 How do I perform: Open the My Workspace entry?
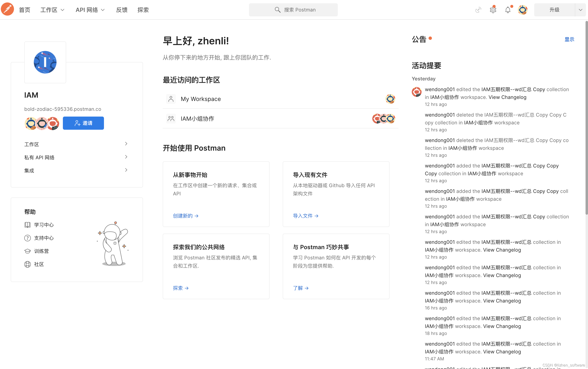[x=281, y=99]
